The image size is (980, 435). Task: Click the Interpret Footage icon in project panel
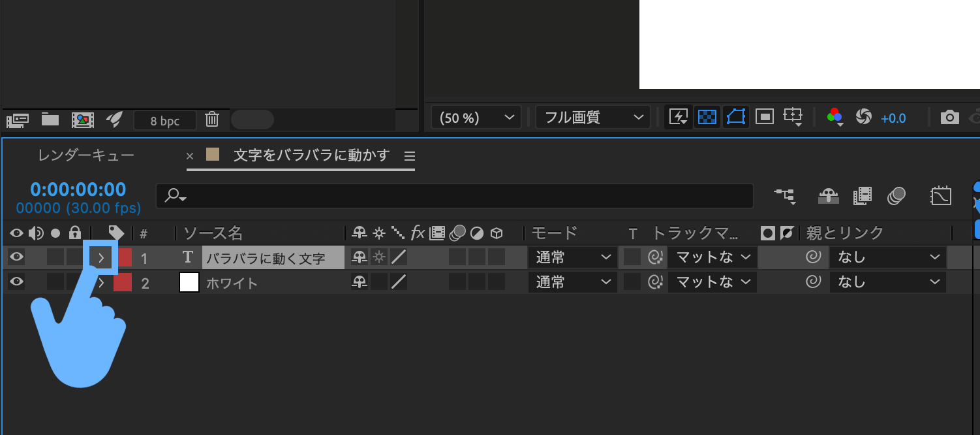(18, 120)
